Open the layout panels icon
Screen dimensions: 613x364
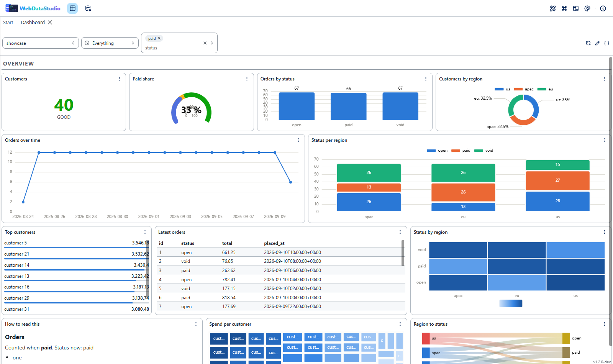(576, 8)
